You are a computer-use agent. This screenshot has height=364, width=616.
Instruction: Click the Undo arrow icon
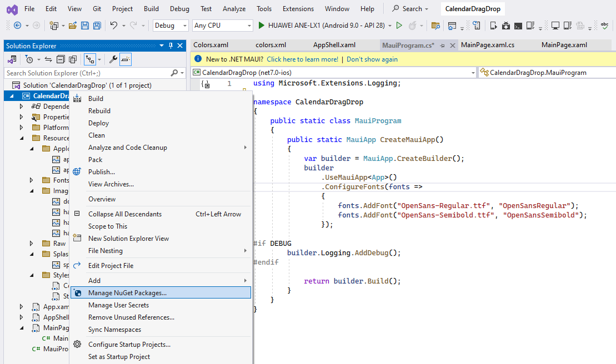(x=113, y=26)
